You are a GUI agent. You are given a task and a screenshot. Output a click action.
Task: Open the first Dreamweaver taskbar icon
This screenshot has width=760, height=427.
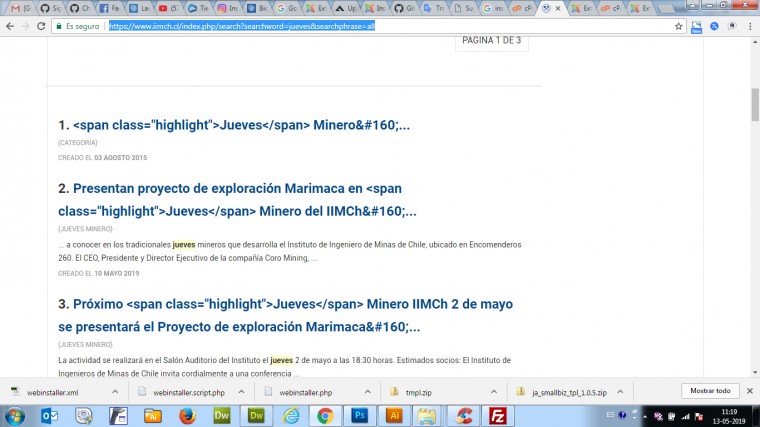[222, 416]
